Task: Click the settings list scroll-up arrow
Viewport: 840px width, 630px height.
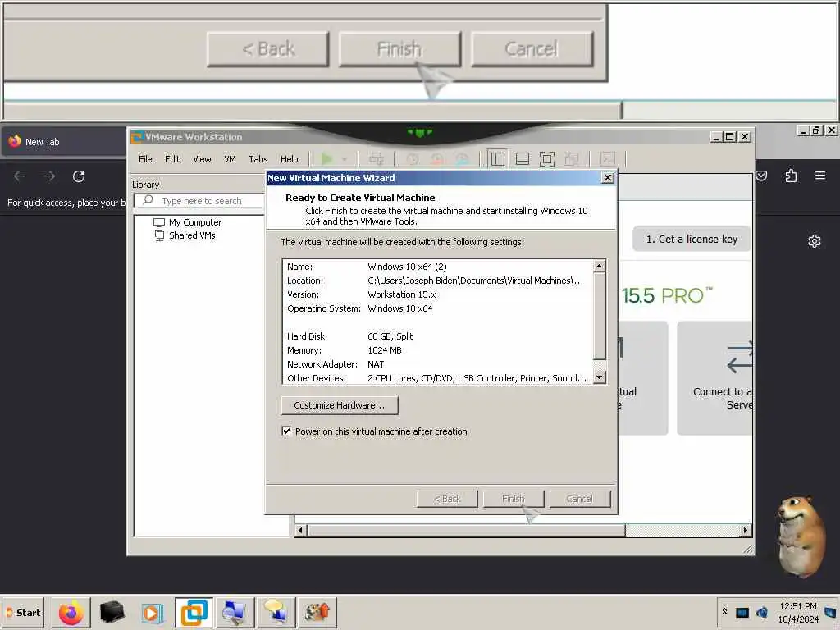Action: [x=600, y=266]
